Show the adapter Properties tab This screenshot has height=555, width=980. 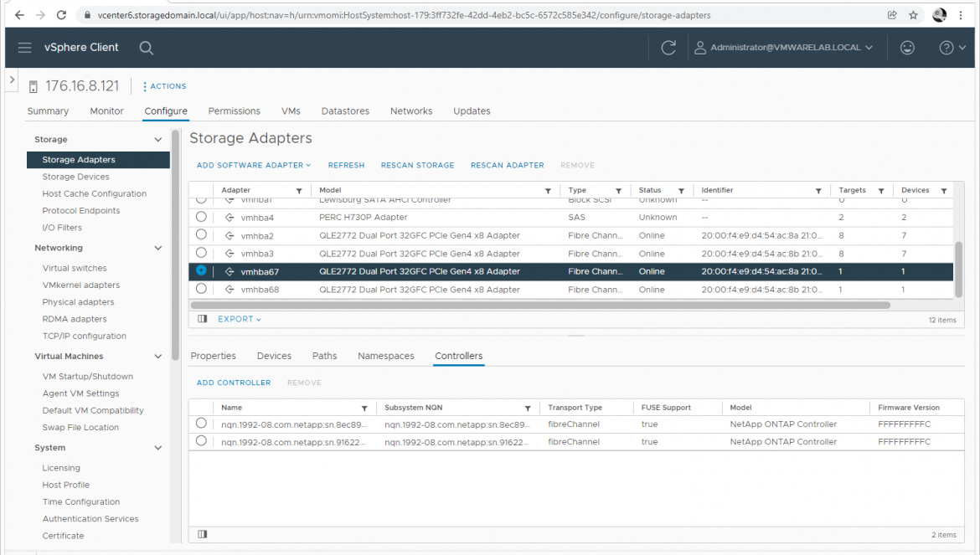213,356
